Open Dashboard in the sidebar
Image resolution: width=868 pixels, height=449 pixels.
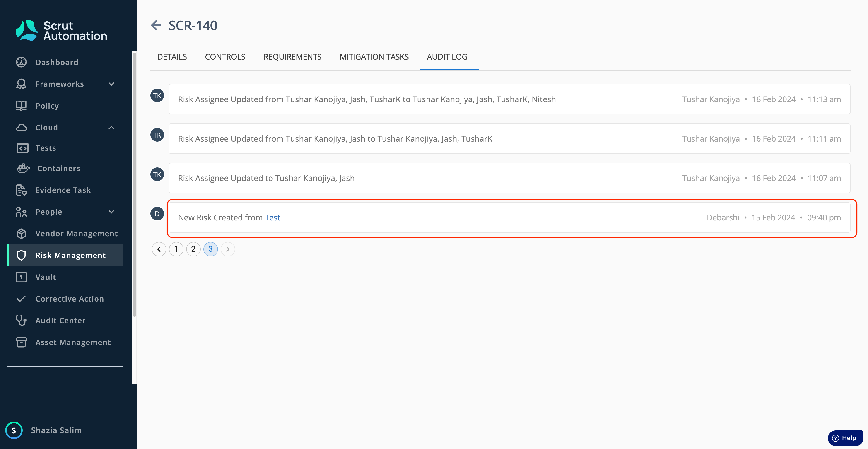point(65,62)
